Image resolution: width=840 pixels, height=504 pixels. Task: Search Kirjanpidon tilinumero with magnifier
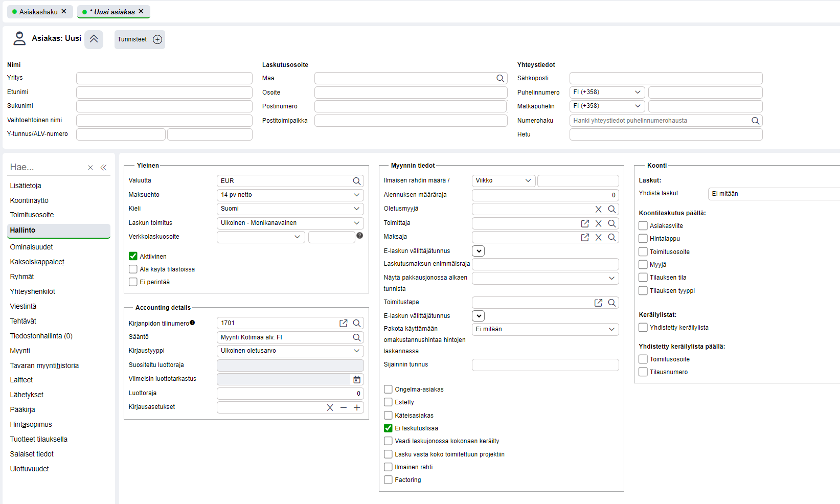tap(357, 323)
